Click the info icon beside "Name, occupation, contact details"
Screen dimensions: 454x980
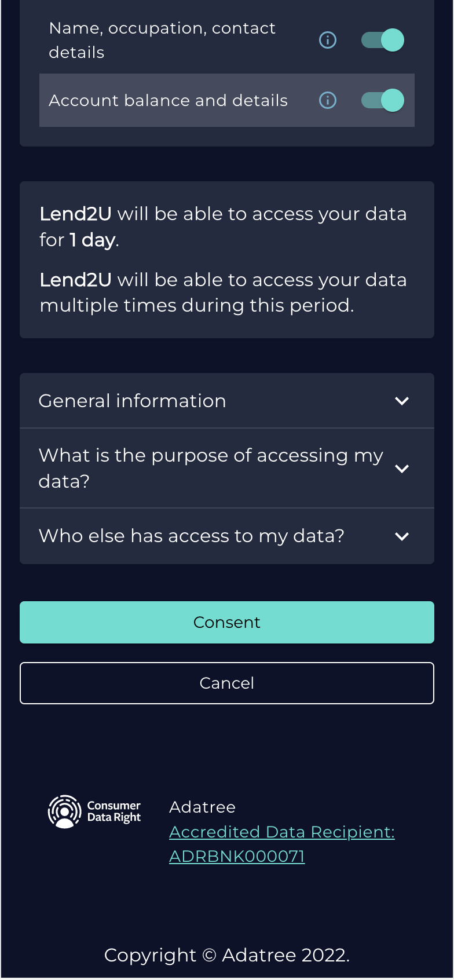click(327, 40)
